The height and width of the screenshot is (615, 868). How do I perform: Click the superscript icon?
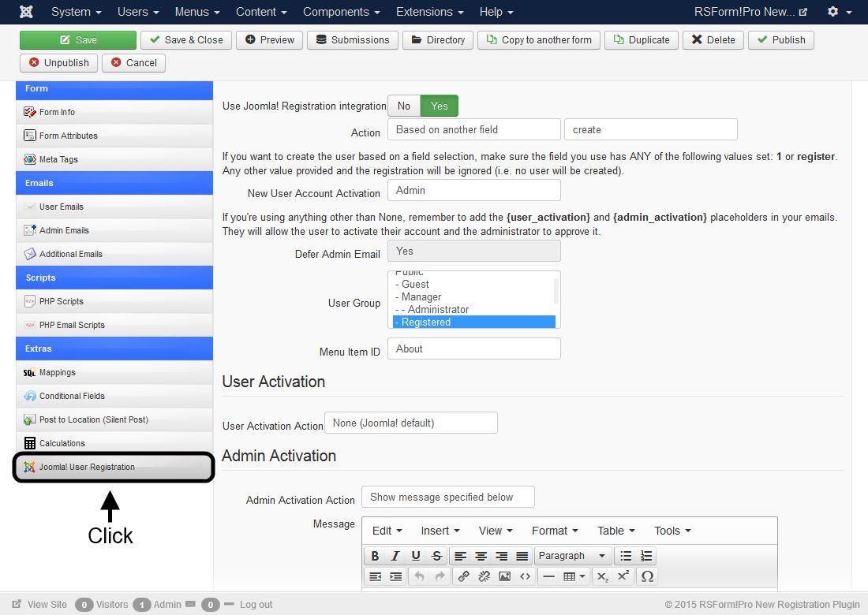tap(623, 576)
